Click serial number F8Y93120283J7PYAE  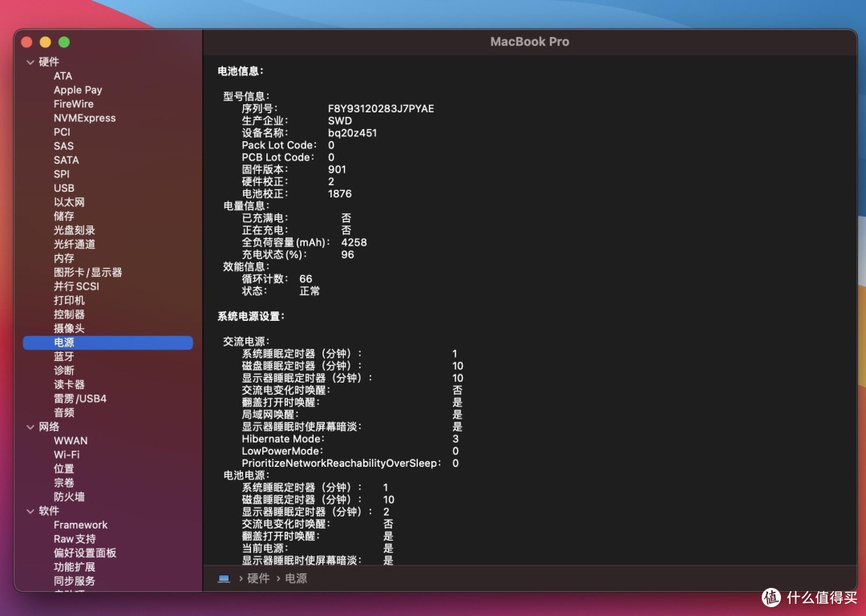(381, 109)
